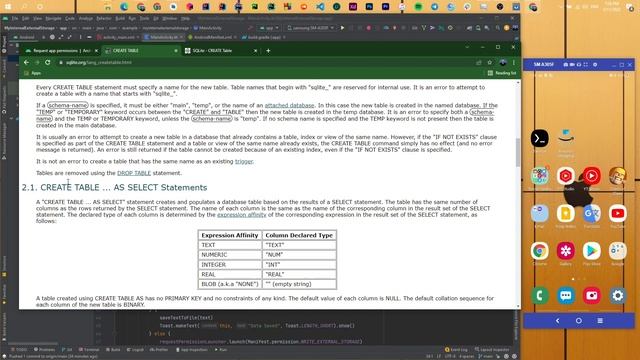The height and width of the screenshot is (360, 640).
Task: Open the Layout Inspector panel
Action: coord(492,350)
